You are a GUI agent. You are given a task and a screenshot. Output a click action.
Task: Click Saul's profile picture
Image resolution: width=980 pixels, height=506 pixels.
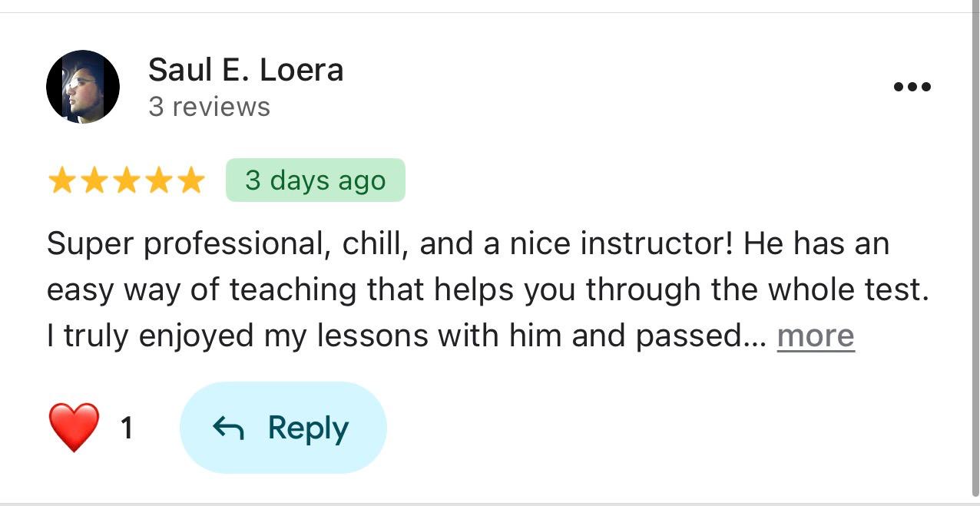click(x=83, y=86)
